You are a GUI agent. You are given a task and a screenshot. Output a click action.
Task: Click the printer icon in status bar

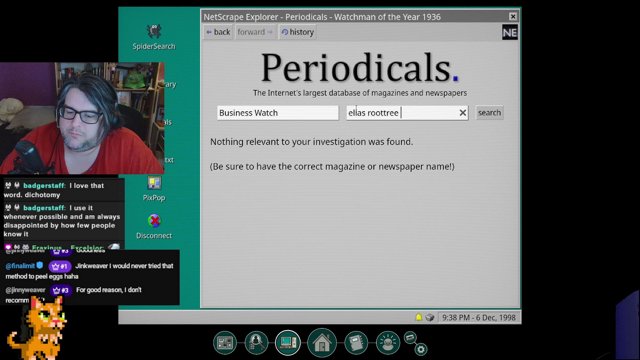(x=429, y=317)
